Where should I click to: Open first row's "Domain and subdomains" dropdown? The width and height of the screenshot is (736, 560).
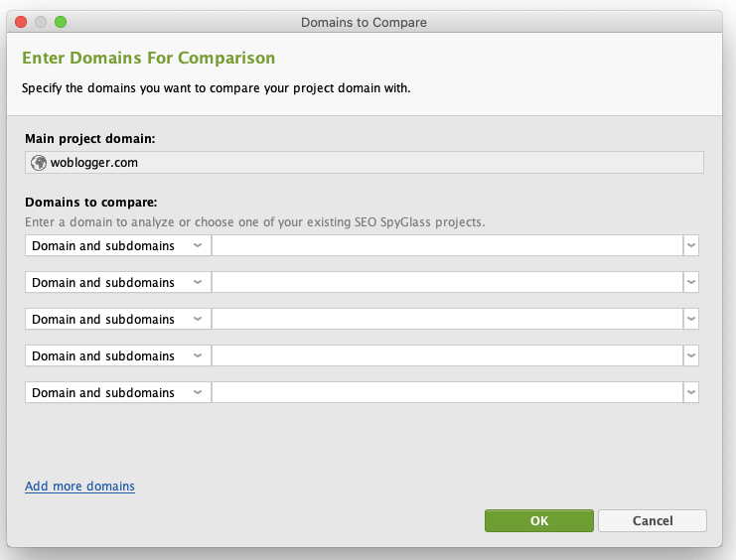[x=117, y=245]
